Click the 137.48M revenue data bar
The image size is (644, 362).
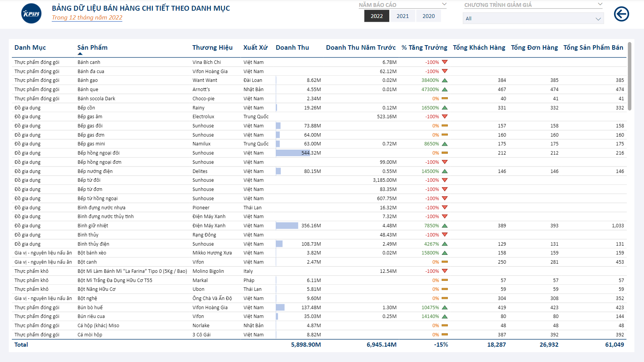pos(280,307)
